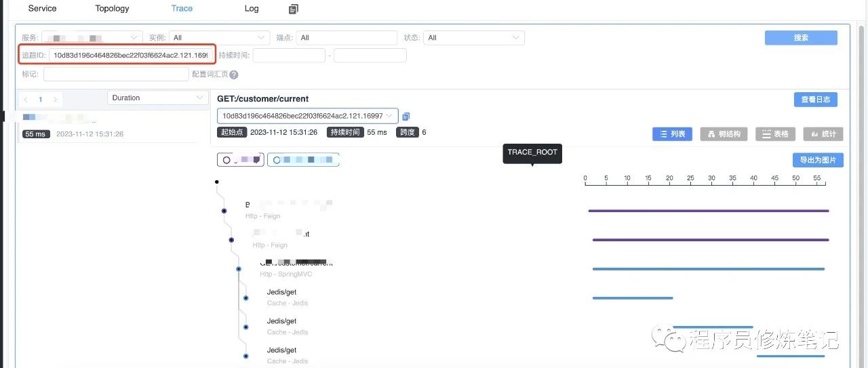Image resolution: width=868 pixels, height=368 pixels.
Task: Select the second Jedis/get span
Action: [281, 321]
